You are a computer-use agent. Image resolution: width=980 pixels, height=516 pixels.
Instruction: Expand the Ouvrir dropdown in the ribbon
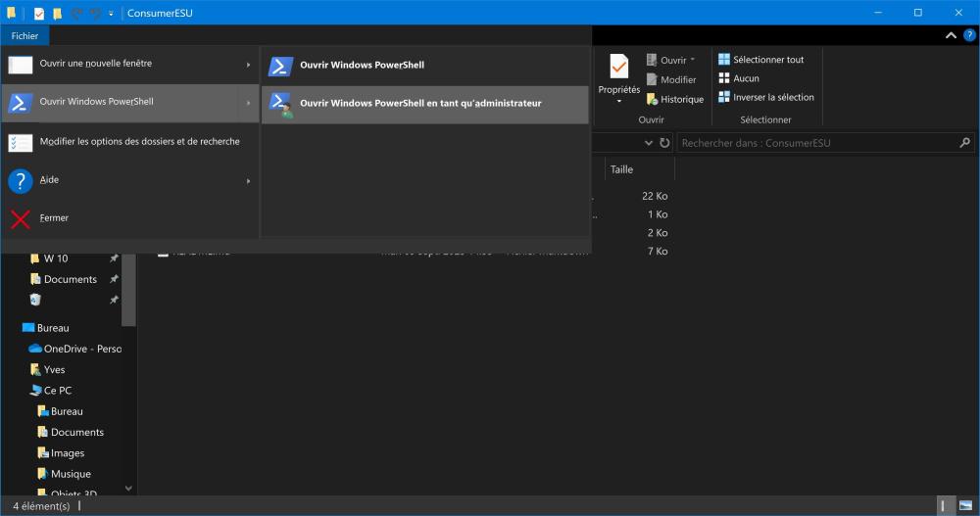(x=692, y=60)
